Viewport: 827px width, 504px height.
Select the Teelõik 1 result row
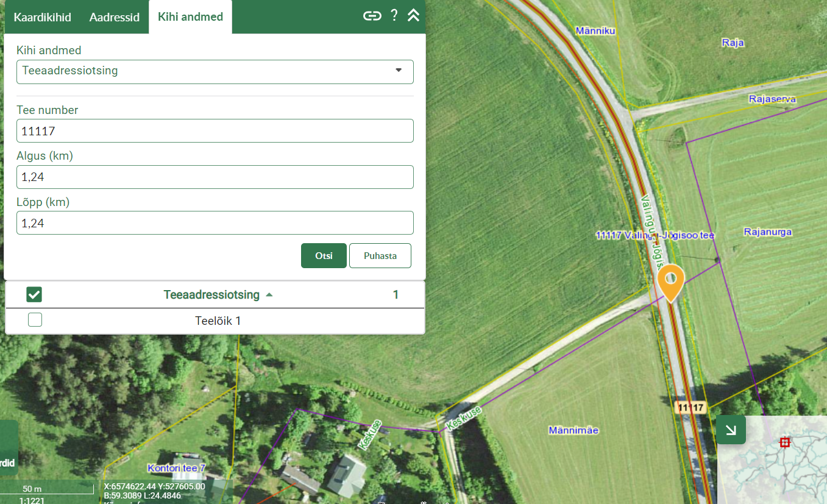click(x=215, y=321)
